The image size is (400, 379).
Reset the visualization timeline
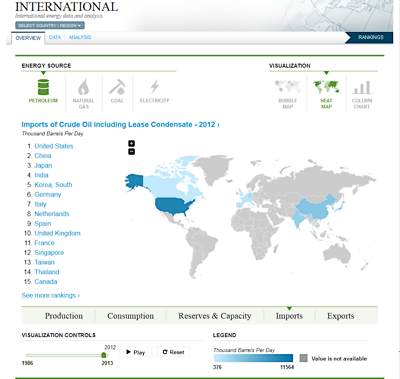tap(173, 352)
